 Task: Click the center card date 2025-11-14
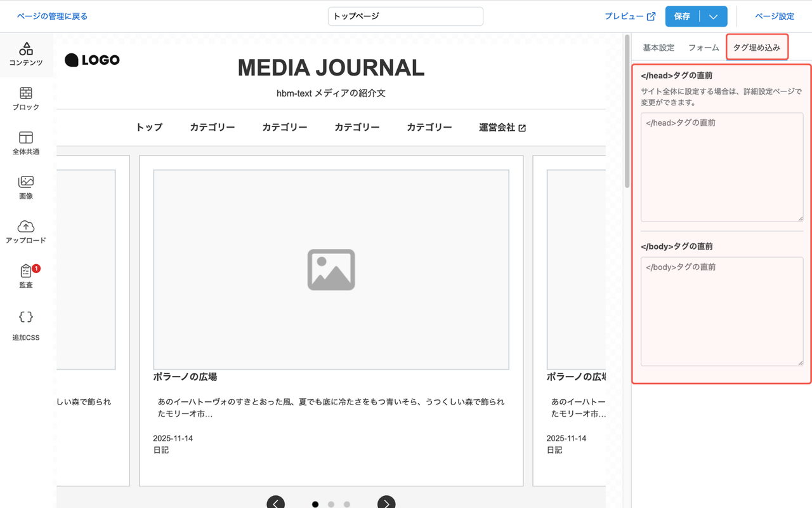[x=173, y=438]
